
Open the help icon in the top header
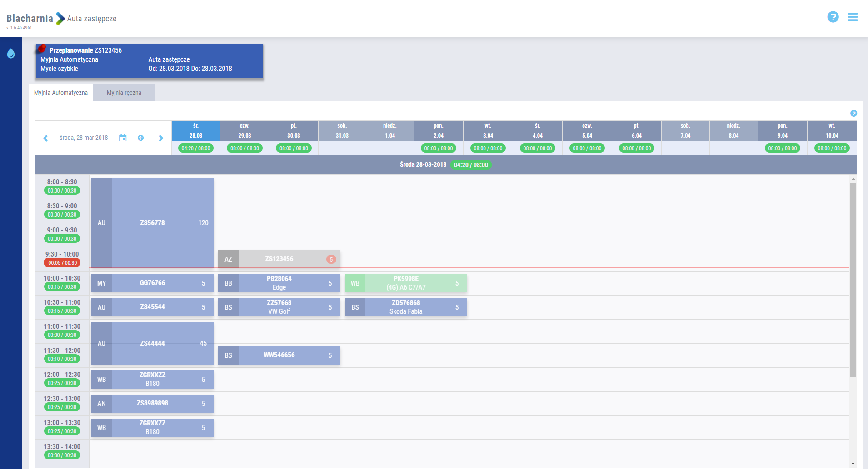pyautogui.click(x=833, y=17)
